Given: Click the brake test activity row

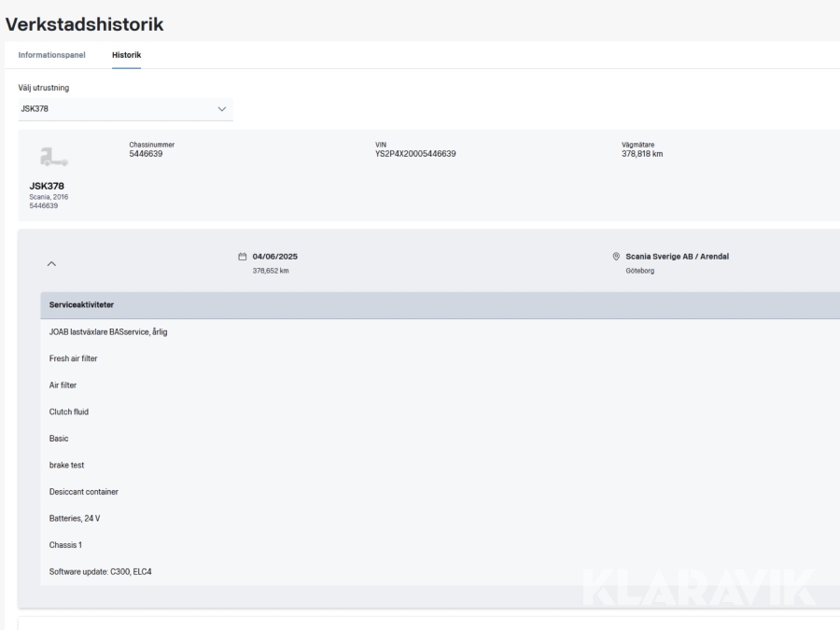Looking at the screenshot, I should pos(67,465).
